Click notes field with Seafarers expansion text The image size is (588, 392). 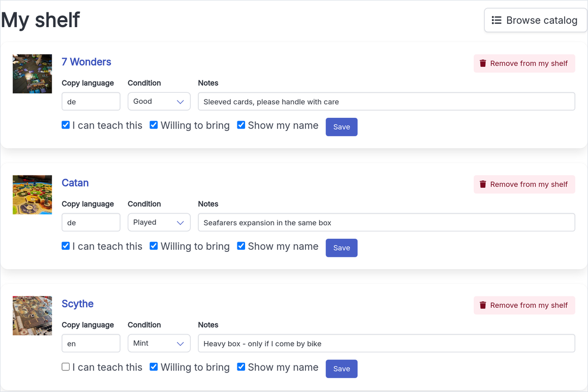(386, 223)
